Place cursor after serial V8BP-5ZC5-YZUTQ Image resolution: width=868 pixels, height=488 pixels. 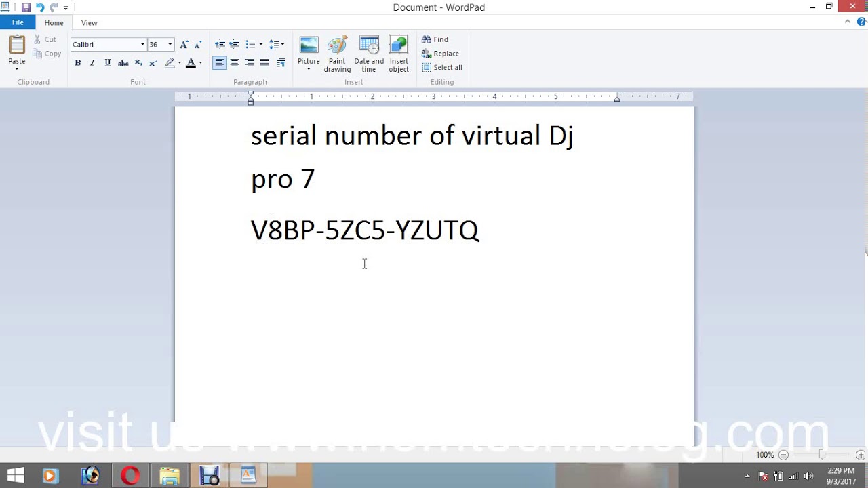coord(481,230)
